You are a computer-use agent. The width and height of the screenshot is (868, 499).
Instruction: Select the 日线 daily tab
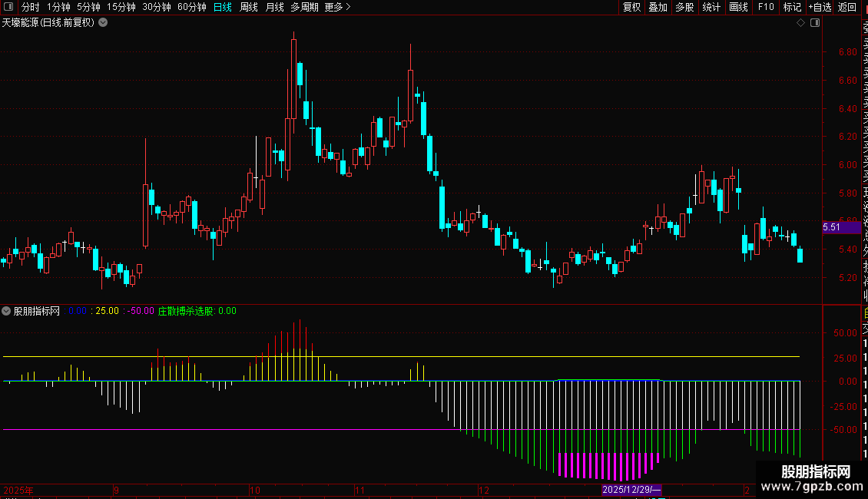[223, 7]
